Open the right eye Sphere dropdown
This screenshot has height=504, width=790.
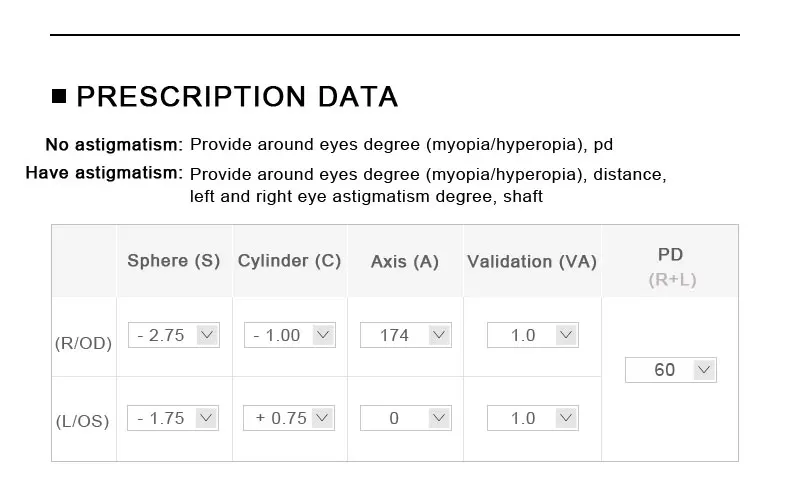click(173, 335)
